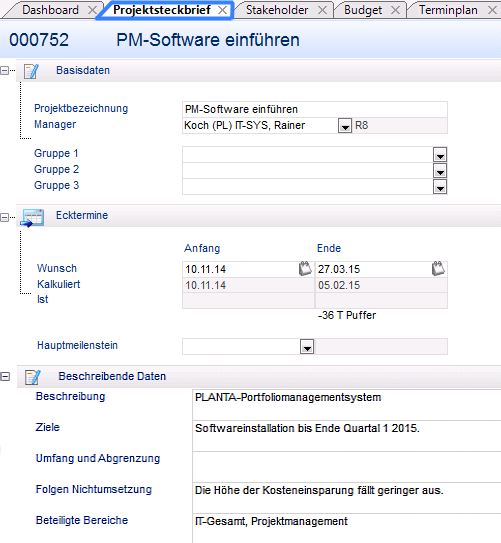501x543 pixels.
Task: Click the Ecktermine calendar icon
Action: tap(32, 217)
